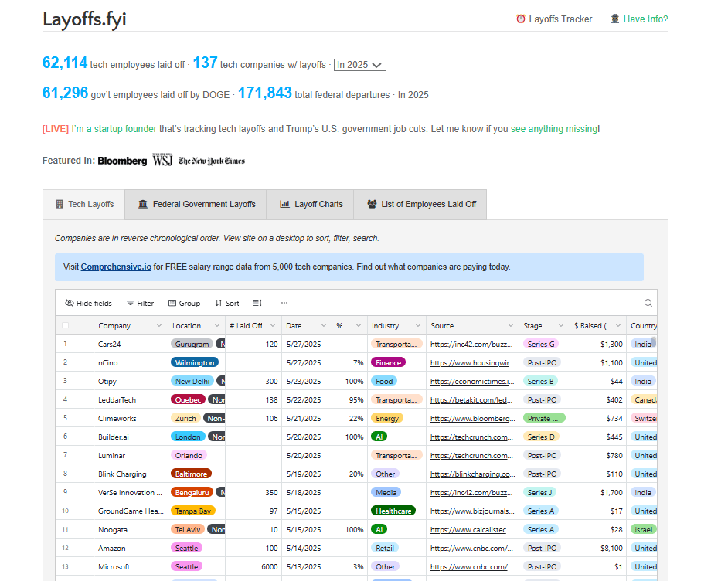Click the Sort arrows icon
Image resolution: width=728 pixels, height=581 pixels.
point(219,303)
